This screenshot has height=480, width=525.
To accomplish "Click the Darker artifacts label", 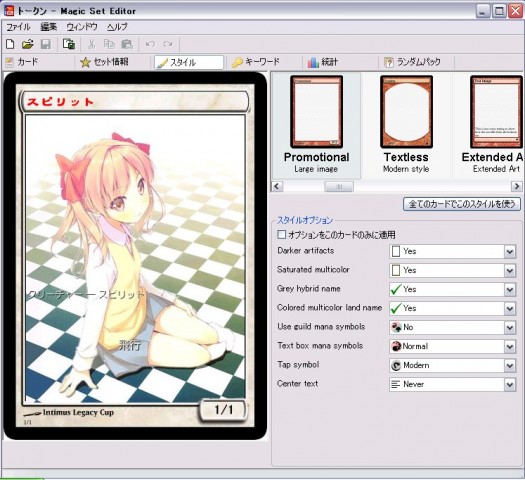I will 305,251.
